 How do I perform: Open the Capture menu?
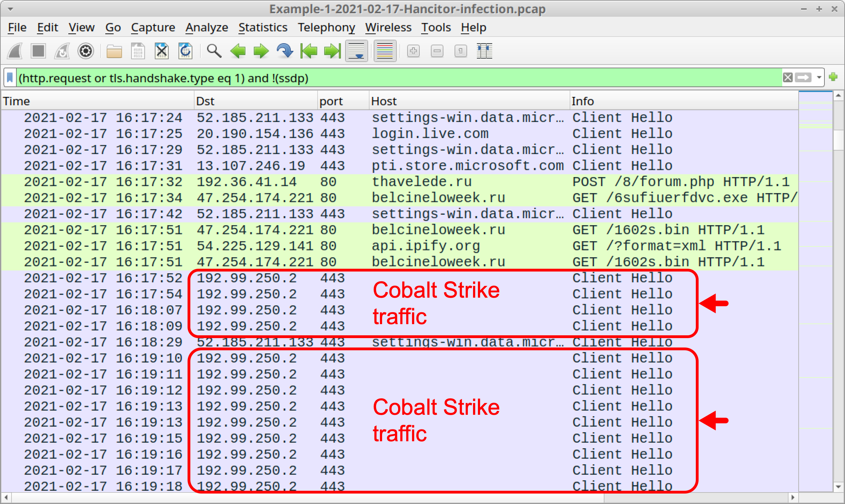tap(153, 27)
